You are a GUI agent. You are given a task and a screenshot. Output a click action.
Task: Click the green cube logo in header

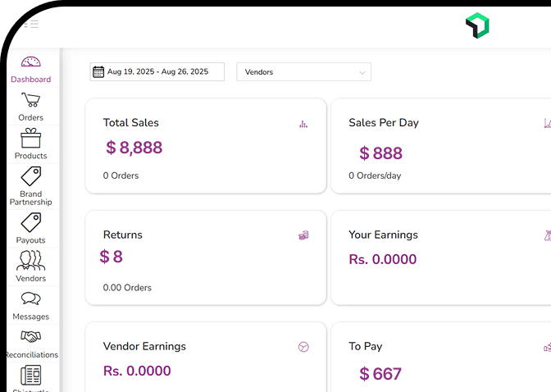[x=477, y=26]
